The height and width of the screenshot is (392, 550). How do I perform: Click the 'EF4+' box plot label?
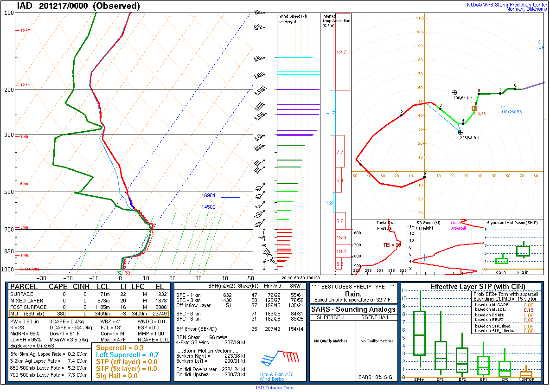pos(419,379)
